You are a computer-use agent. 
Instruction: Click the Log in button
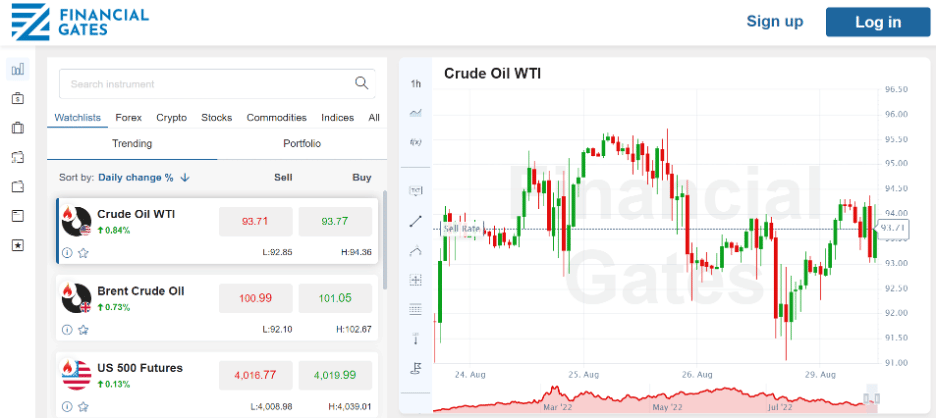click(878, 22)
